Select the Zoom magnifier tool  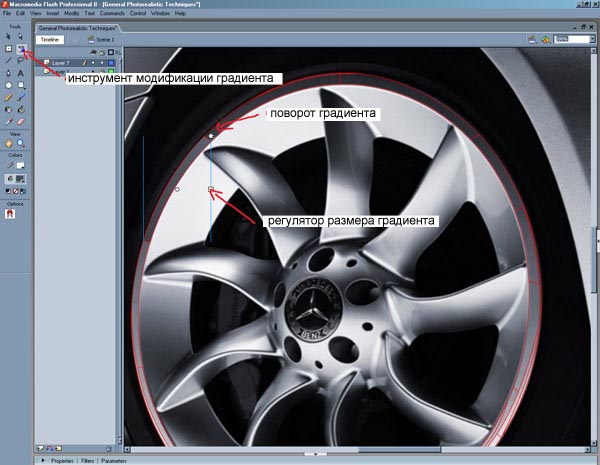click(x=21, y=144)
